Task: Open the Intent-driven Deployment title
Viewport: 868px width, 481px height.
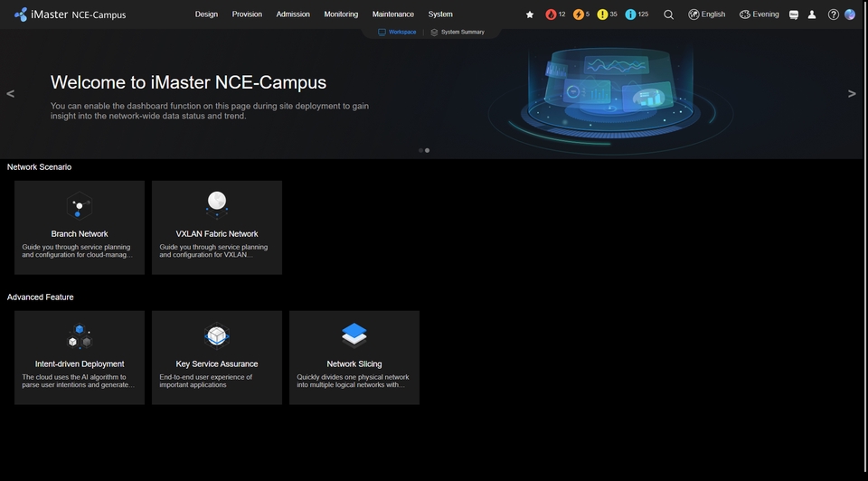Action: tap(80, 364)
